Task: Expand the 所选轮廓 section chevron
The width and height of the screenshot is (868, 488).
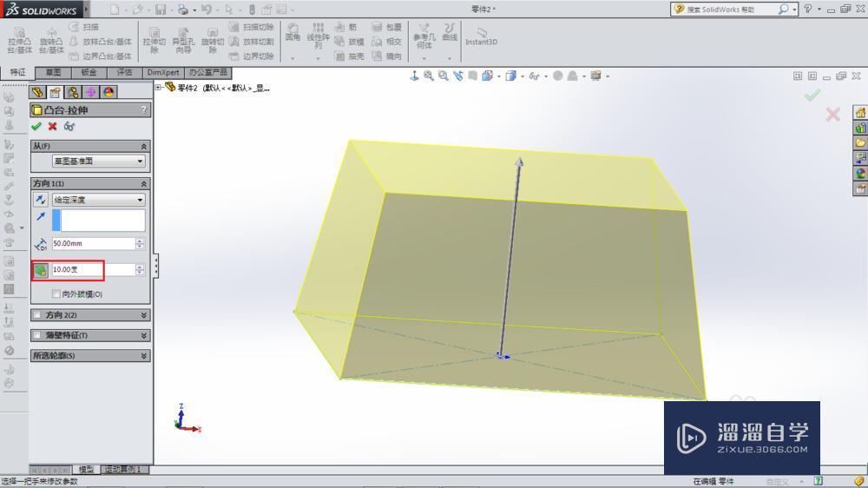Action: 144,356
